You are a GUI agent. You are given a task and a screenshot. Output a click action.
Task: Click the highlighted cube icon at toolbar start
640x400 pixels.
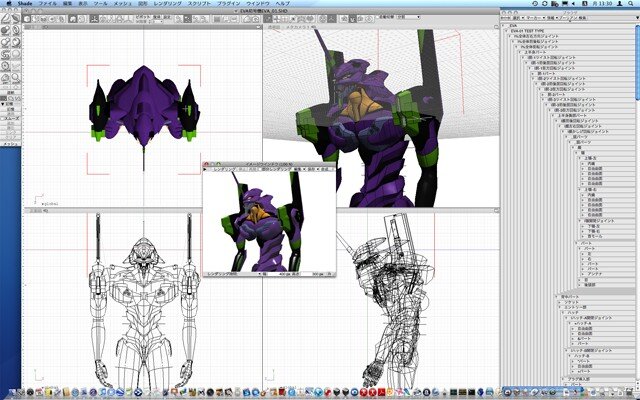pos(27,19)
